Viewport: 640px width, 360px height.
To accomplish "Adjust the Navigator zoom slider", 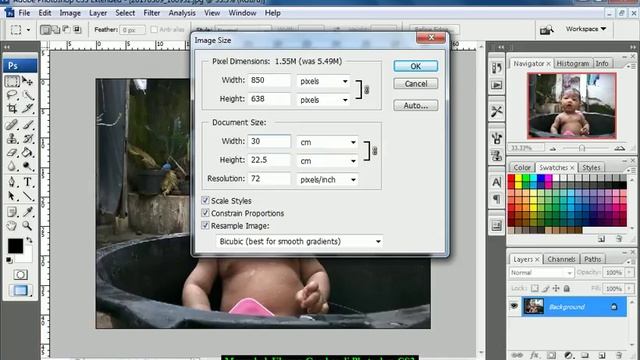I will point(582,148).
